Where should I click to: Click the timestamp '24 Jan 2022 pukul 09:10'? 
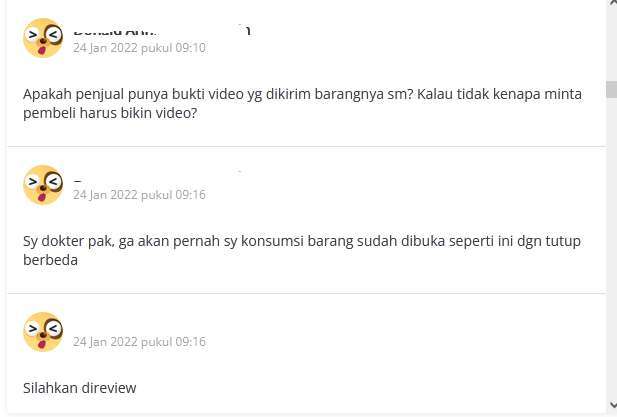click(139, 48)
